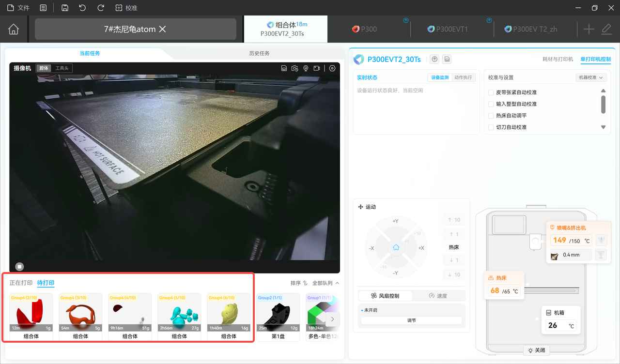Raise the heated bed by 10
Screen dimensions: 620x364
tap(454, 220)
